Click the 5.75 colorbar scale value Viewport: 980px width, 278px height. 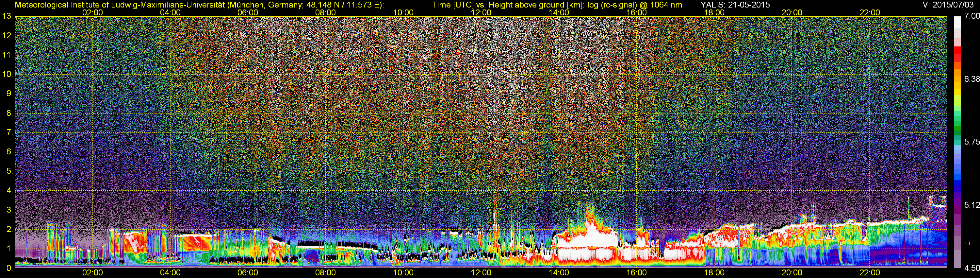tap(972, 142)
